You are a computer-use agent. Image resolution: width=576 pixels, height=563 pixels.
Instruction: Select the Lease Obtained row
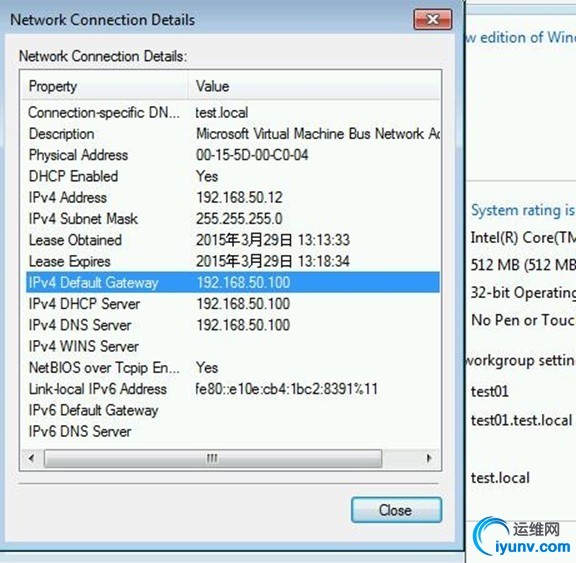pyautogui.click(x=233, y=240)
